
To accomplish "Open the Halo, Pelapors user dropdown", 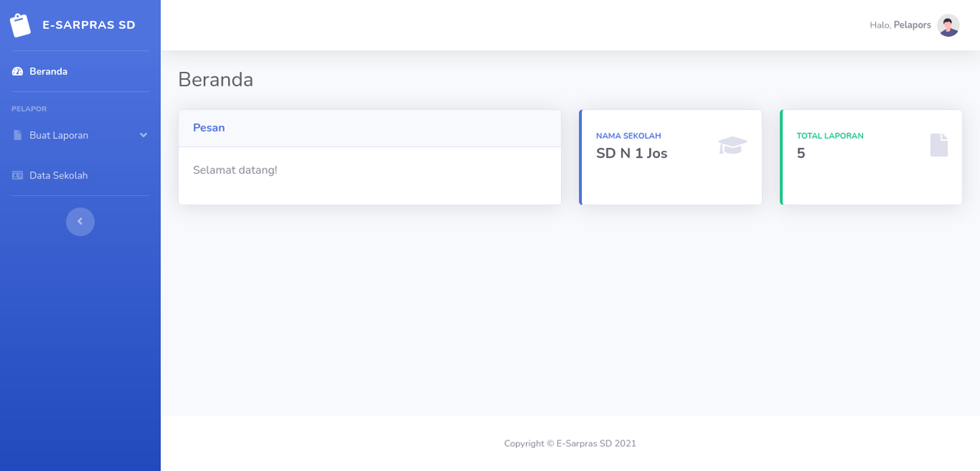I will 914,25.
